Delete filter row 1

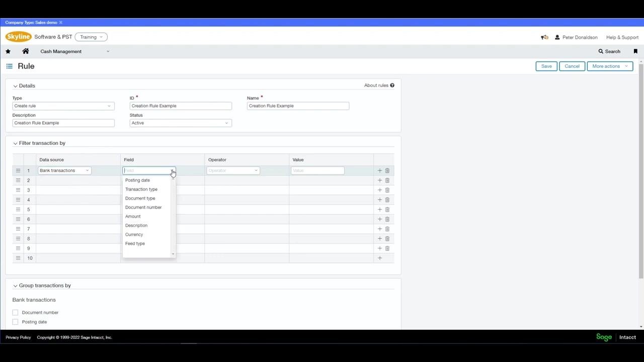pyautogui.click(x=387, y=170)
